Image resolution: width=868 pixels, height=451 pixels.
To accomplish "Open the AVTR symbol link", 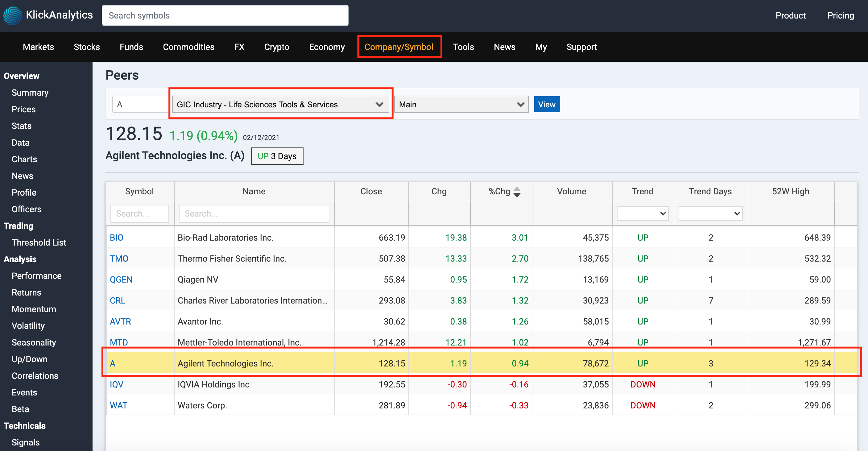I will [120, 321].
